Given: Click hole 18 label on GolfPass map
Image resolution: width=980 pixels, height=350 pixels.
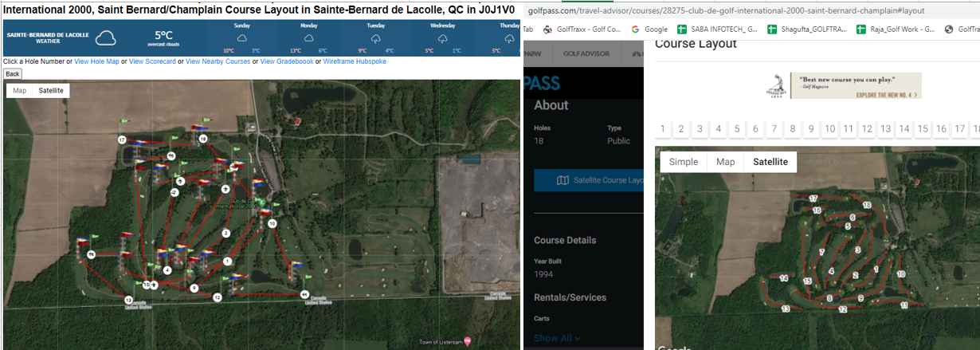Looking at the screenshot, I should (867, 206).
